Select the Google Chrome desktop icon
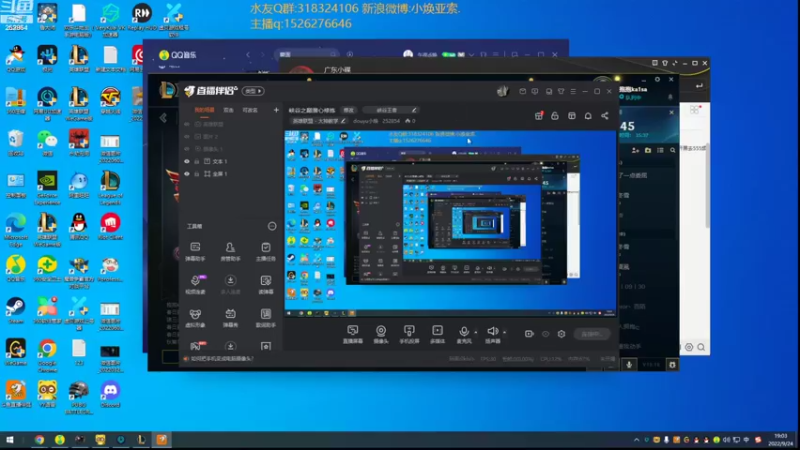The width and height of the screenshot is (800, 450). coord(47,356)
